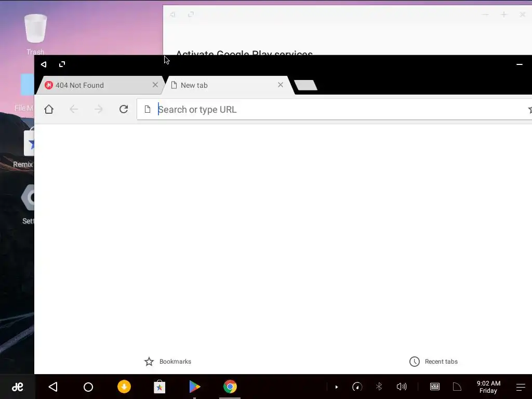Open Bookmarks at the page bottom
This screenshot has height=399, width=532.
tap(168, 362)
